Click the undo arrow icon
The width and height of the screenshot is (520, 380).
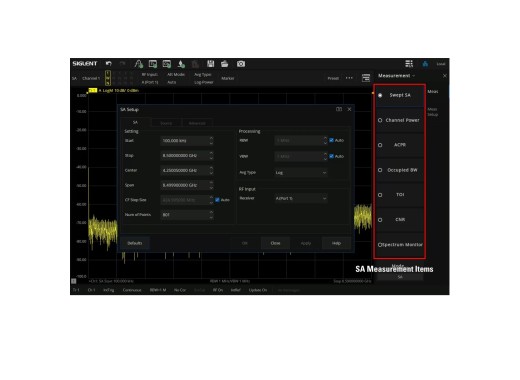(x=108, y=63)
